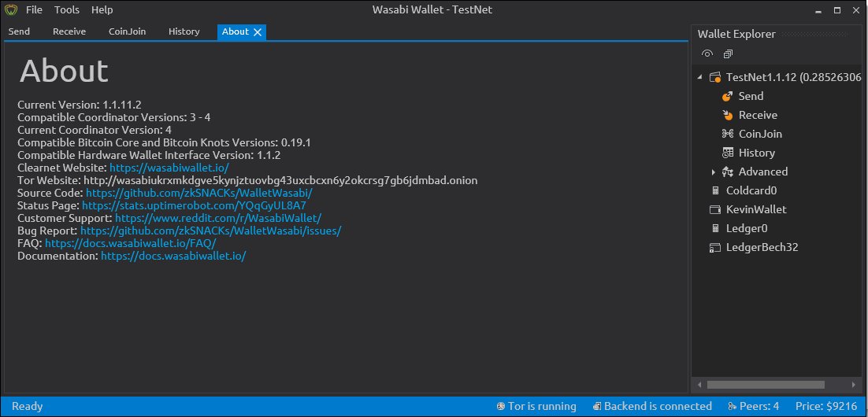Click the 'Current Coordinator Version: 4' text
The height and width of the screenshot is (417, 868).
(x=95, y=130)
